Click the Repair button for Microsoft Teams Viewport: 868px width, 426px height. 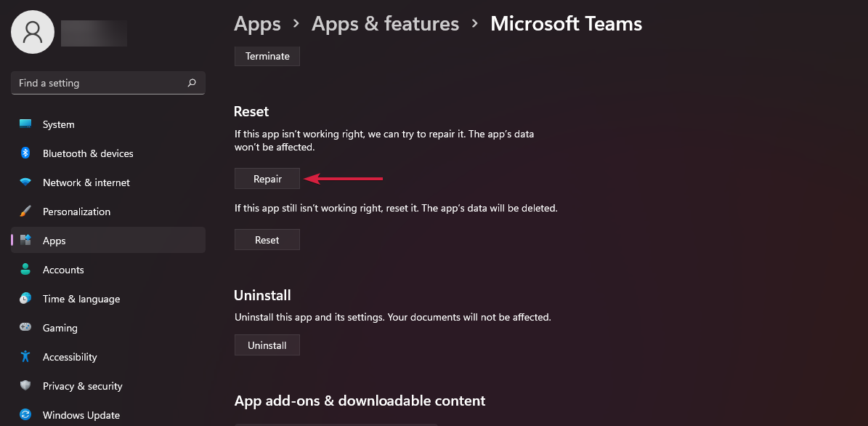(267, 178)
